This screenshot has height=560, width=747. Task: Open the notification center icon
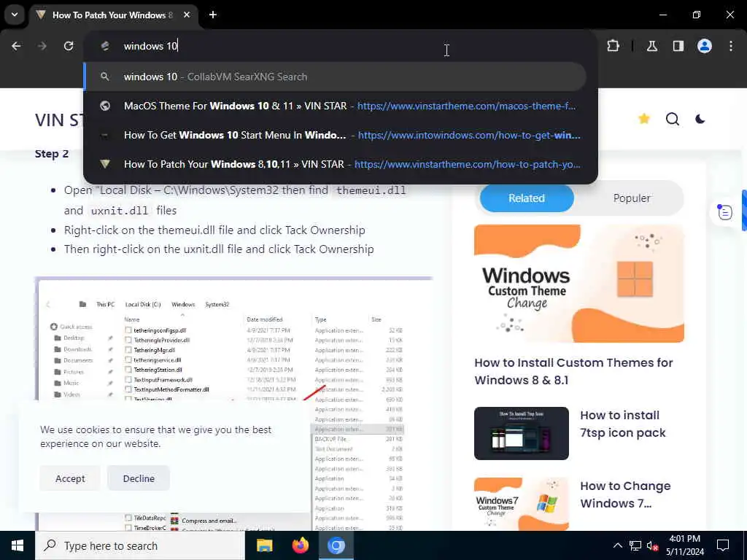click(723, 545)
